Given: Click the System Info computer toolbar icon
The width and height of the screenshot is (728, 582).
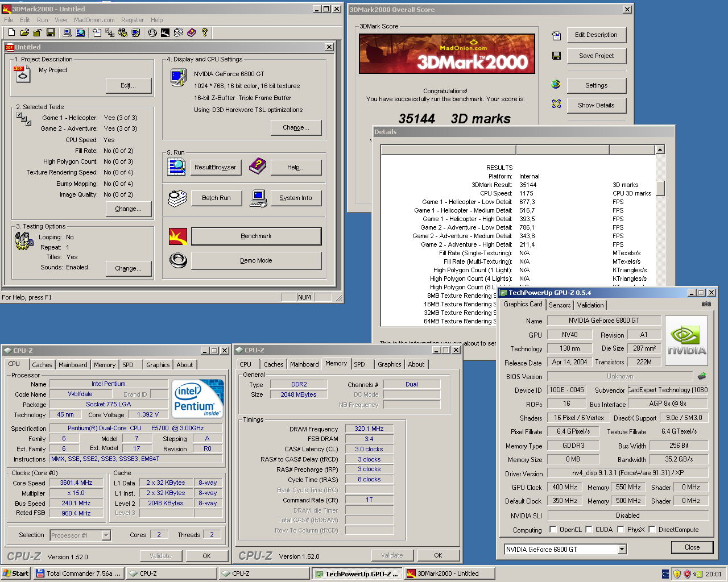Looking at the screenshot, I should [67, 33].
